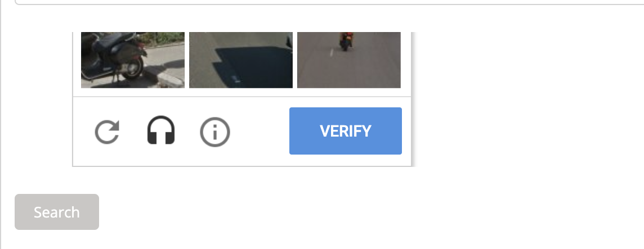This screenshot has width=644, height=249.
Task: Click the circled letter i icon
Action: (215, 132)
